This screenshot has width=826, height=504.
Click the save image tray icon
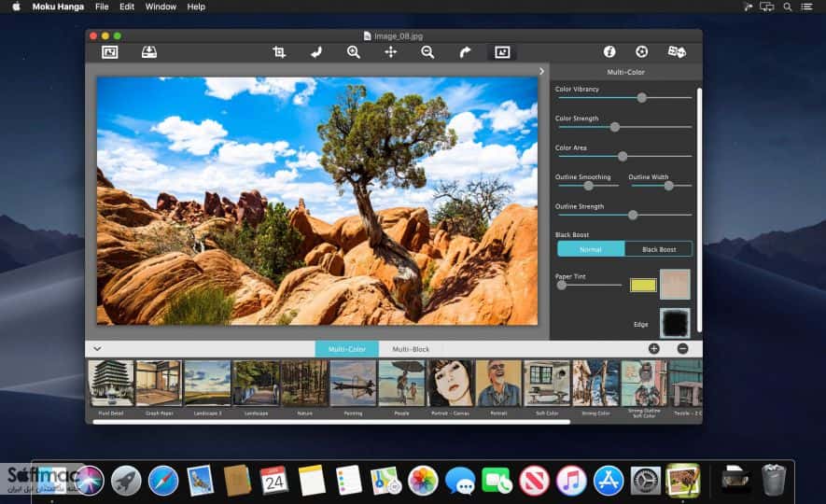149,52
